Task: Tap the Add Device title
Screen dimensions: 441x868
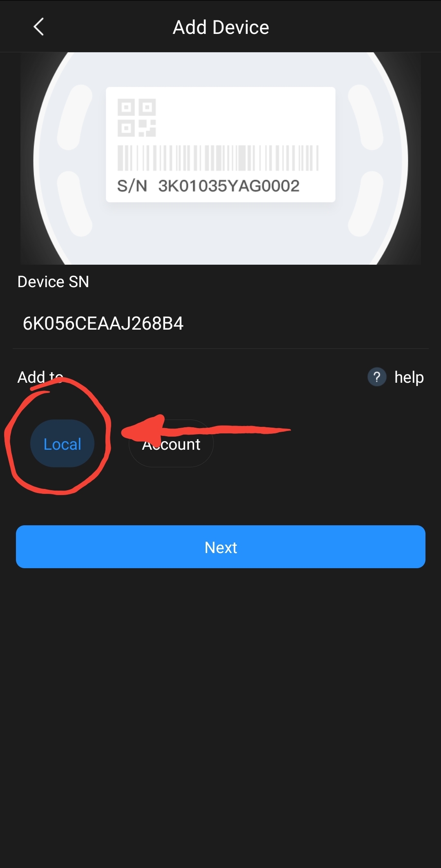Action: pos(221,27)
